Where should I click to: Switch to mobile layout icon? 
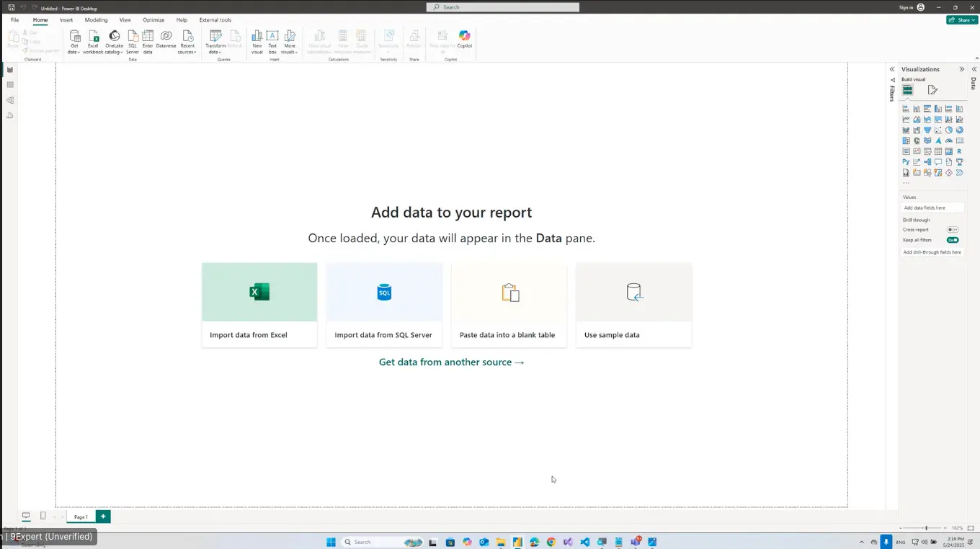point(43,516)
